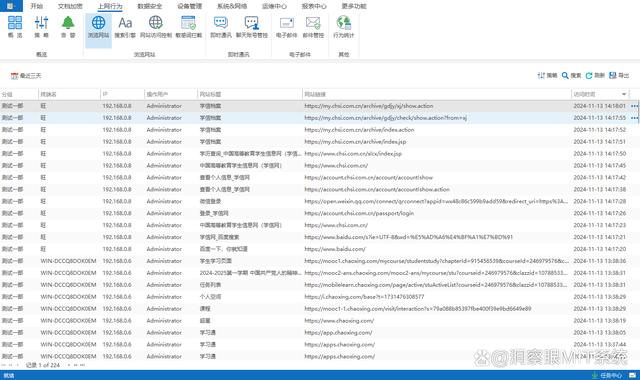Sort by the 网站链接 column header
The height and width of the screenshot is (380, 640).
tap(437, 94)
